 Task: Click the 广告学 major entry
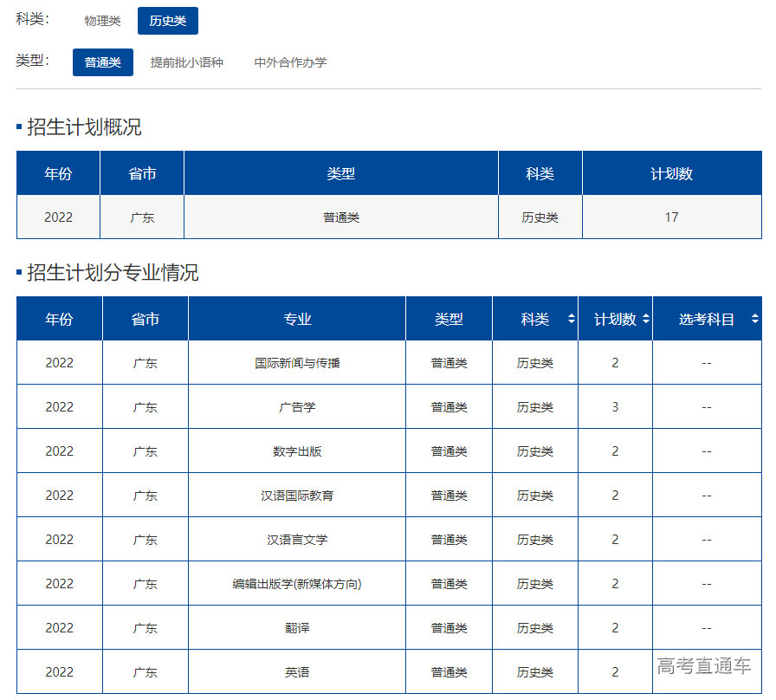click(297, 406)
